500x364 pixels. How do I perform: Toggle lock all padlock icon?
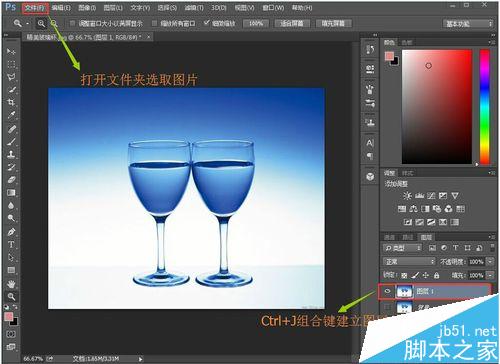click(436, 275)
